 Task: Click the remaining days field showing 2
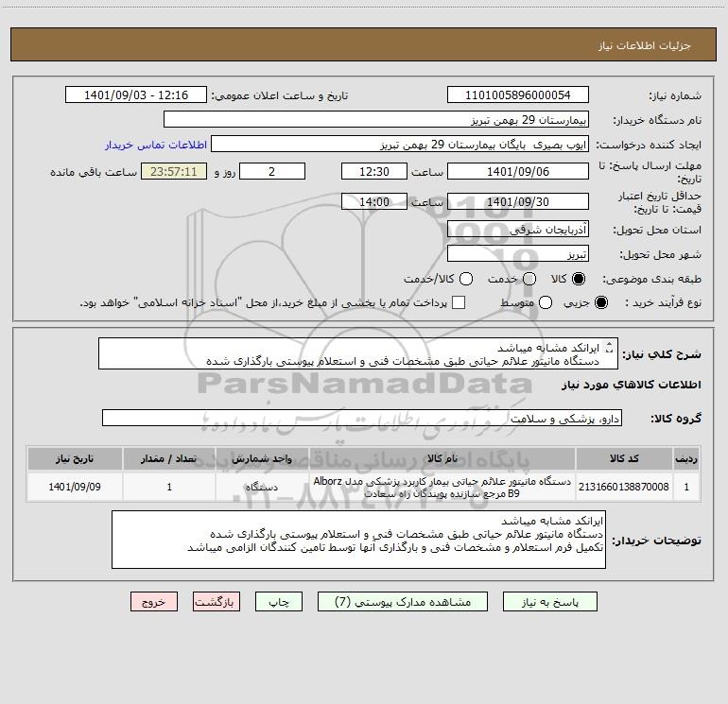pyautogui.click(x=272, y=172)
